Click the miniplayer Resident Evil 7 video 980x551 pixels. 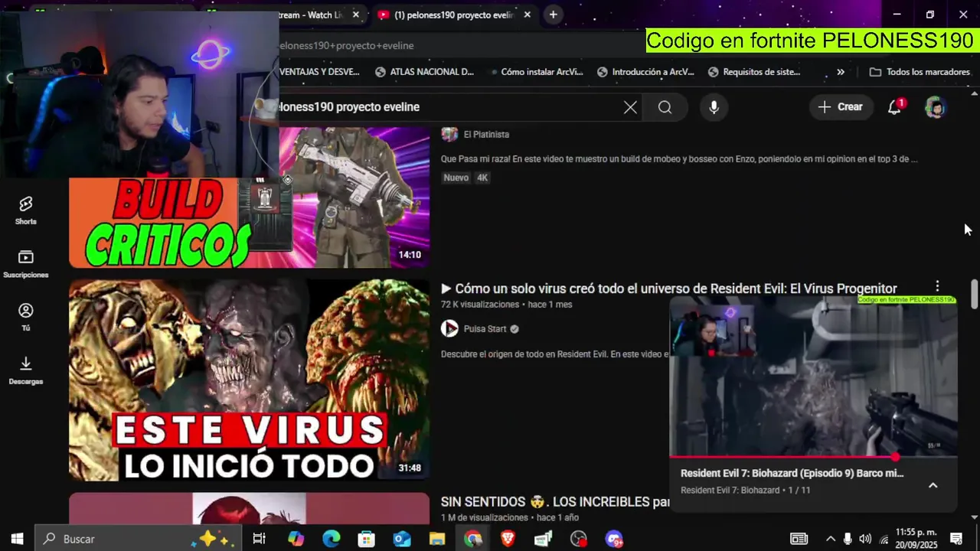point(813,376)
